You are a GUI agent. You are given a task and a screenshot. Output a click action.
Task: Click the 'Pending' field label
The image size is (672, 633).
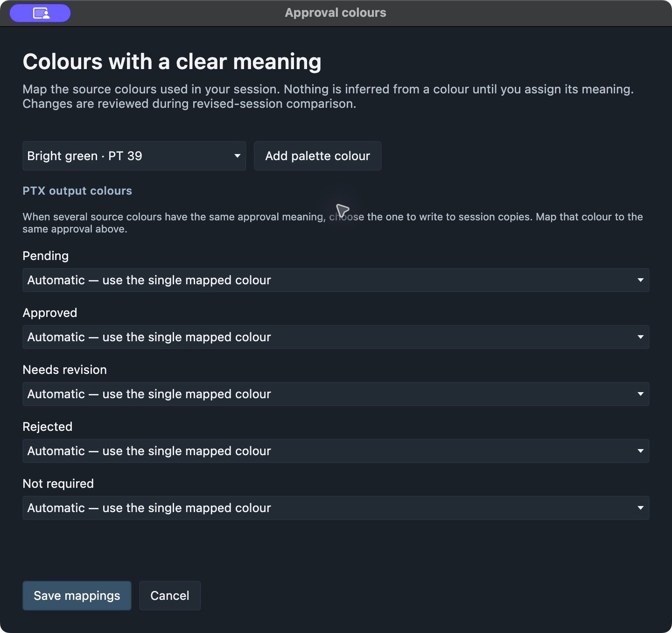point(46,256)
